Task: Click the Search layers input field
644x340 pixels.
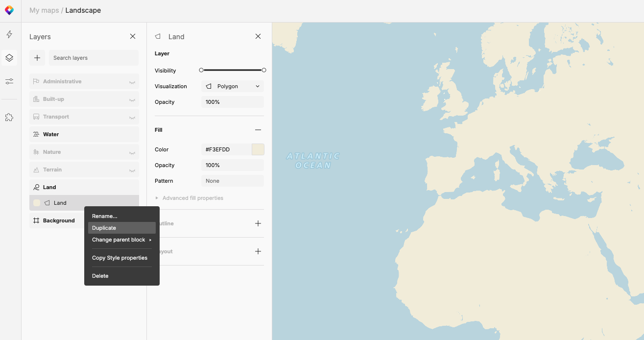Action: click(93, 58)
